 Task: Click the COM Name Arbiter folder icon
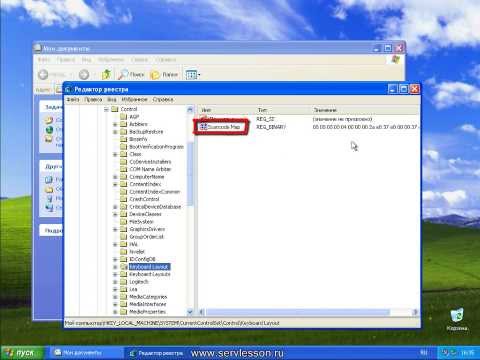pyautogui.click(x=124, y=169)
